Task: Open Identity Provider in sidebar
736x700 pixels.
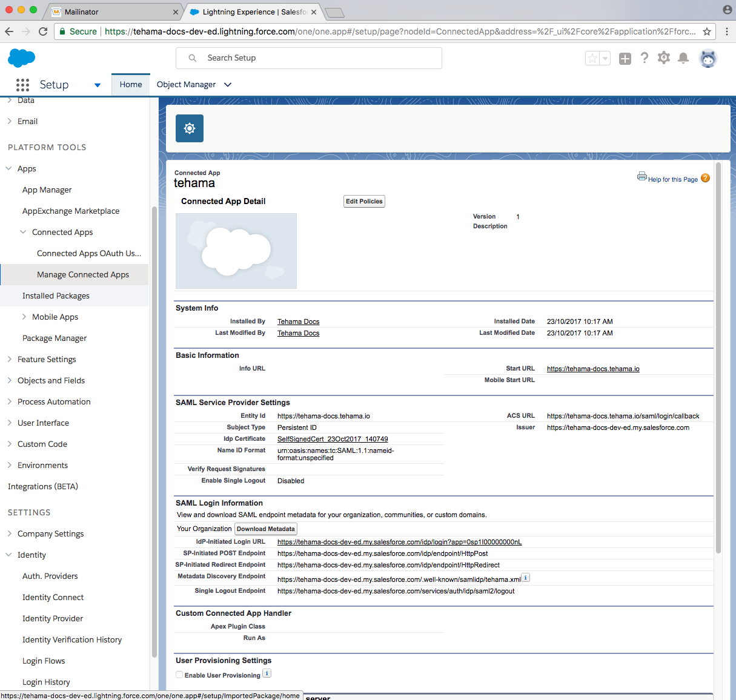Action: [53, 618]
